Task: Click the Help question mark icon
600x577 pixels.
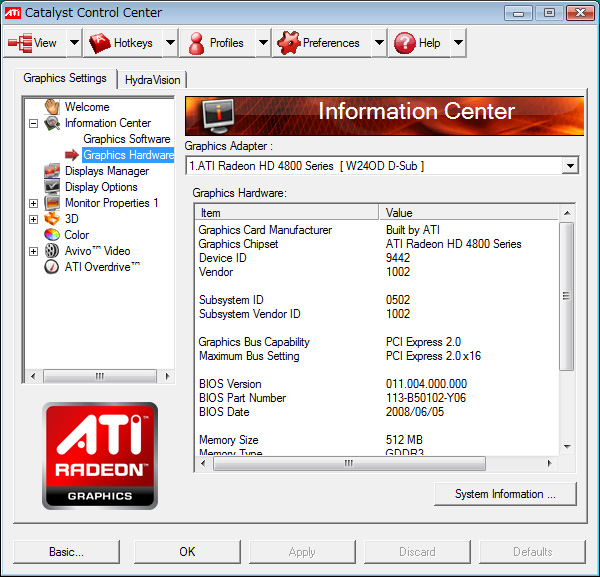Action: tap(404, 43)
